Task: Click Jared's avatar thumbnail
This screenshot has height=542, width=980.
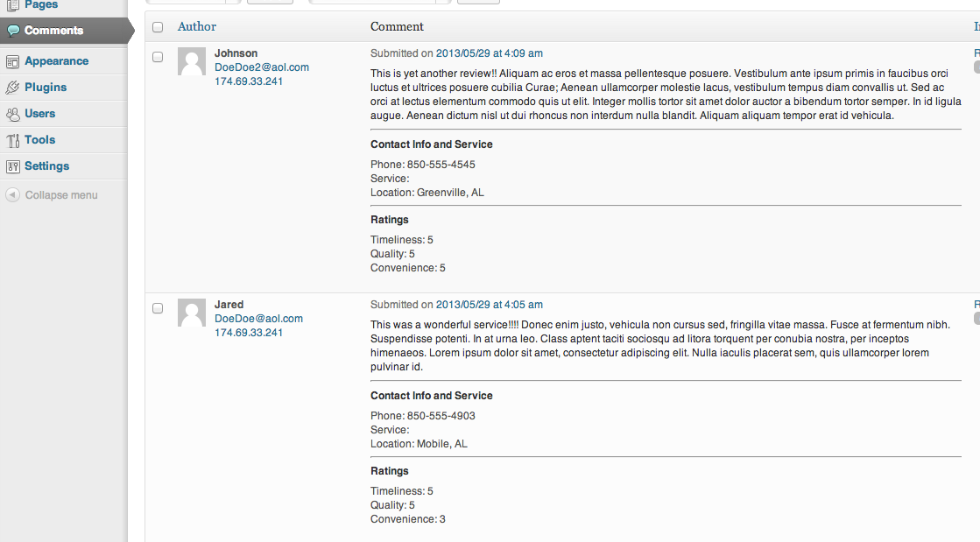Action: point(192,313)
